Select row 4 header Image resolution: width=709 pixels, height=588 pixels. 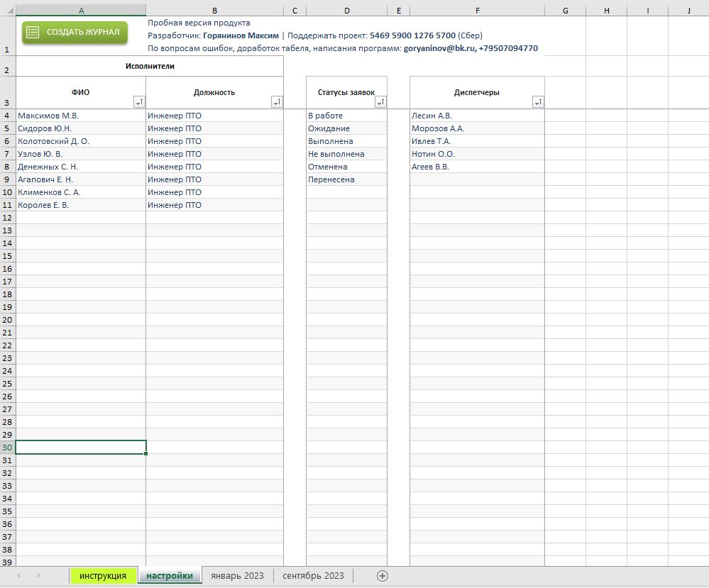7,116
